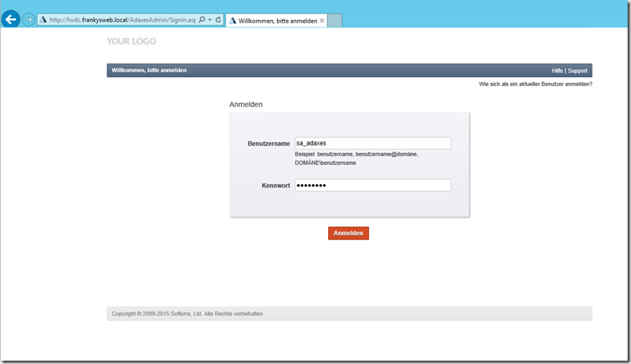Screen dimensions: 631x364
Task: Select the 'Willkommen, bitte anmelden' browser tab
Action: [277, 20]
